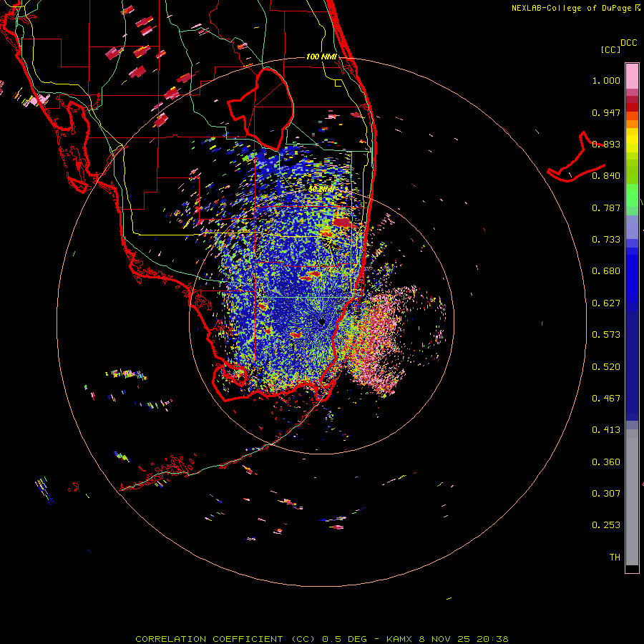
Task: Pick the orange color bar segment
Action: pyautogui.click(x=632, y=124)
